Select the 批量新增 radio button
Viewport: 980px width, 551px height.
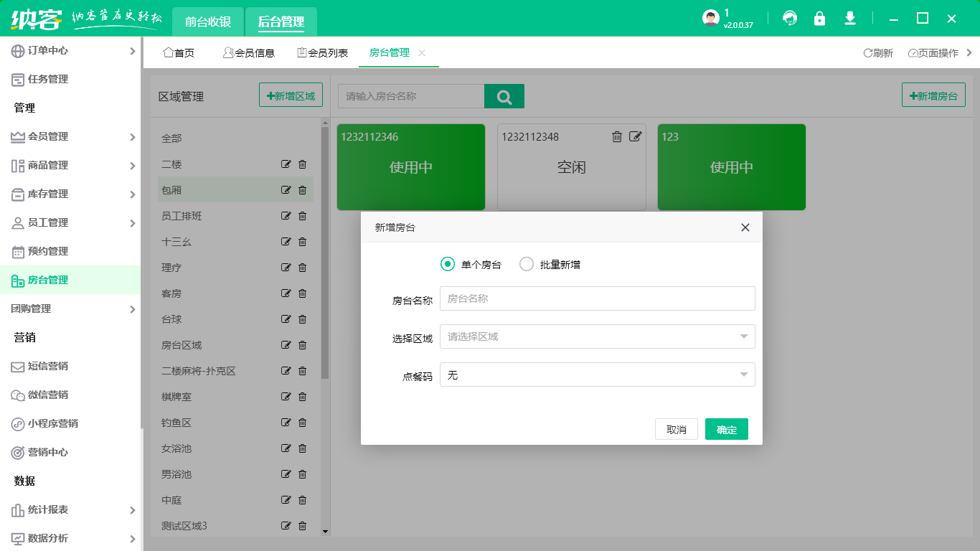point(526,264)
